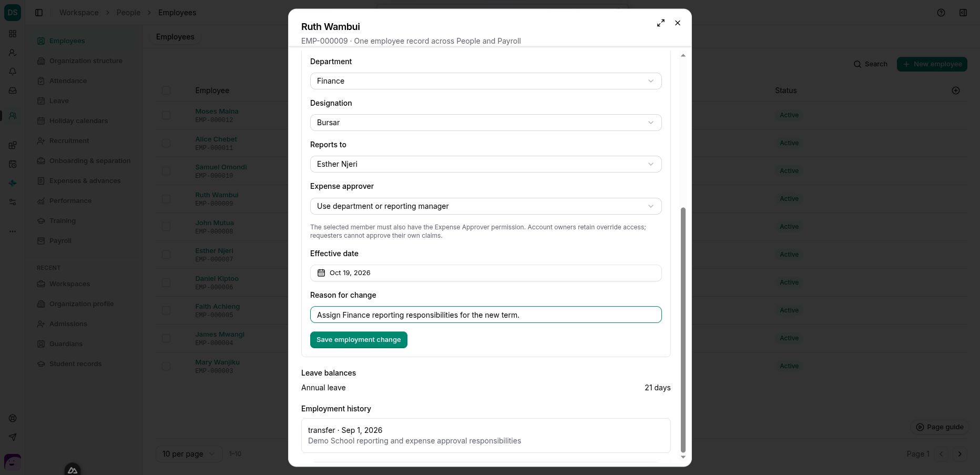Go to Attendance in the sidebar
980x475 pixels.
coord(68,81)
